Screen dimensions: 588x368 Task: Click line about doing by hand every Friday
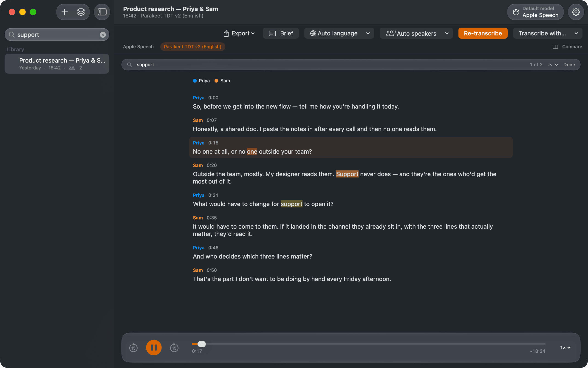click(x=292, y=279)
